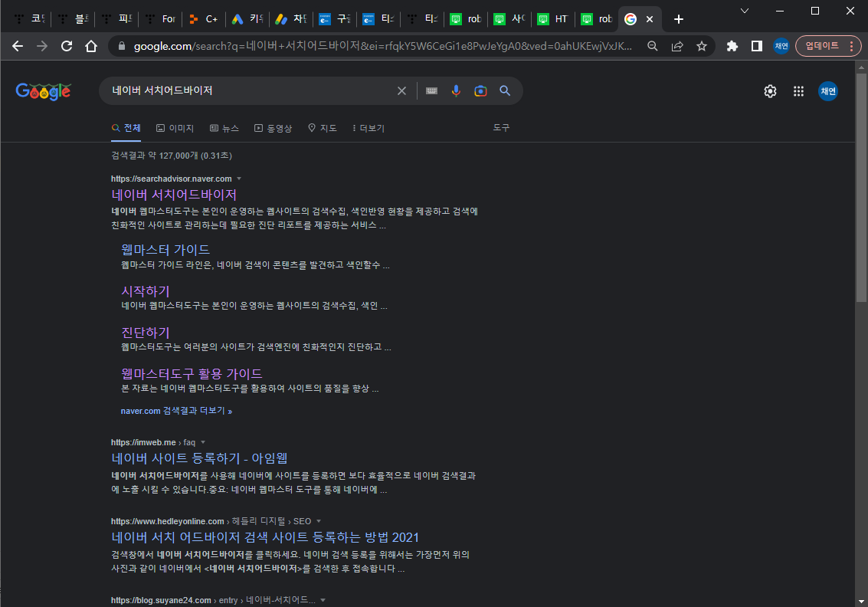
Task: Switch to the 동영상 tab
Action: point(273,128)
